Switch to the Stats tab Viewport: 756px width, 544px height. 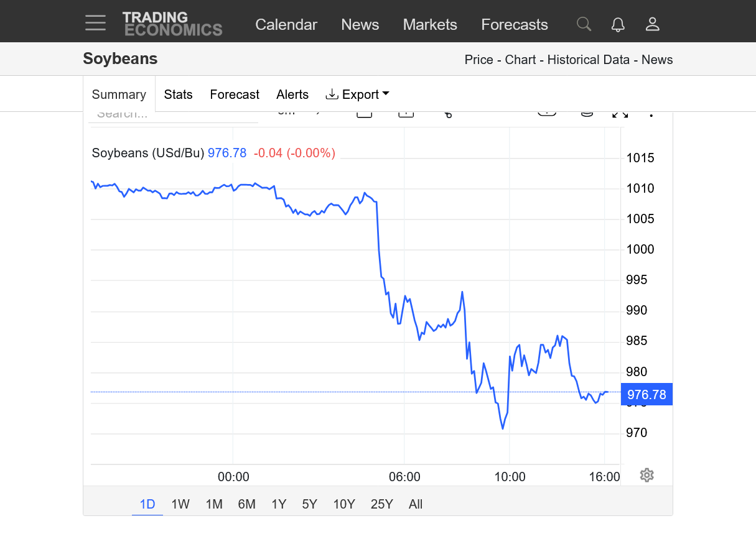click(178, 95)
